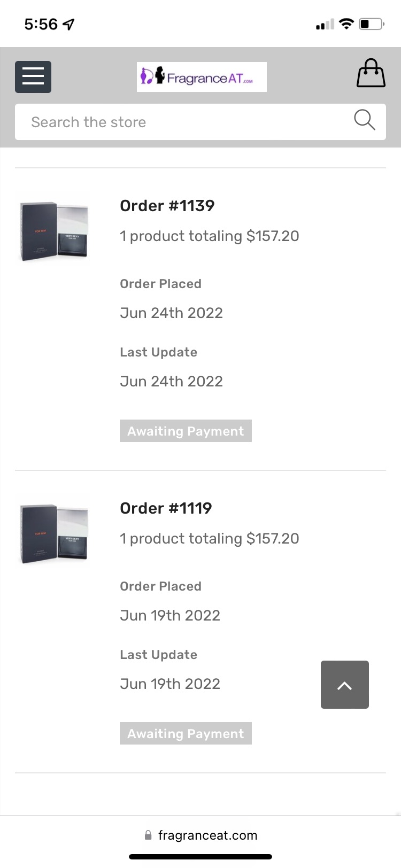Tap the fragranceat.com address bar
Screen dimensions: 401x868
(x=207, y=835)
